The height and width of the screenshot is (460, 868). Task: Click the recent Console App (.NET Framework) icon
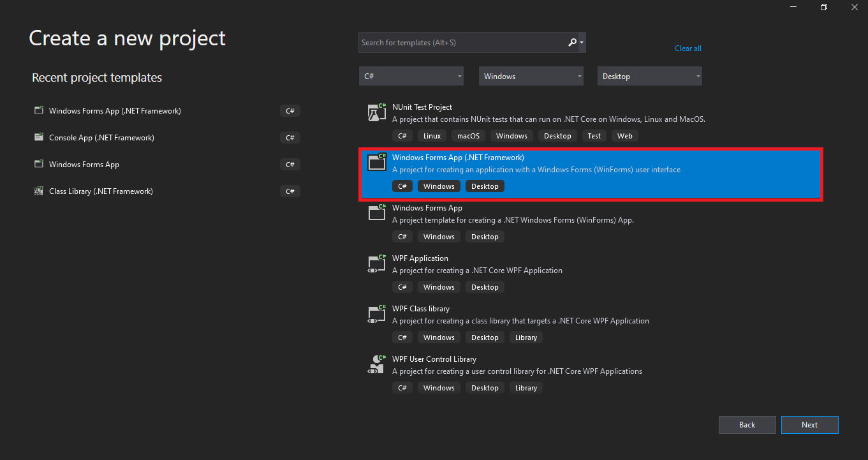tap(39, 138)
